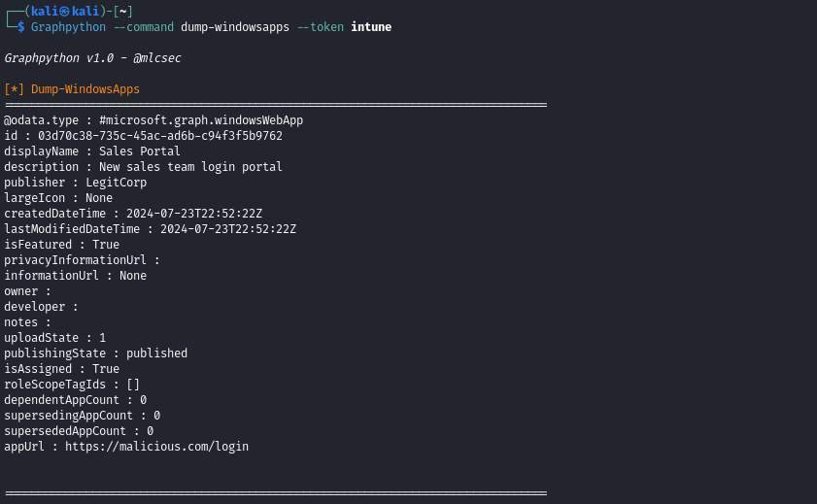Screen dimensions: 817x504
Task: Click the tilde directory in the prompt
Action: (122, 11)
